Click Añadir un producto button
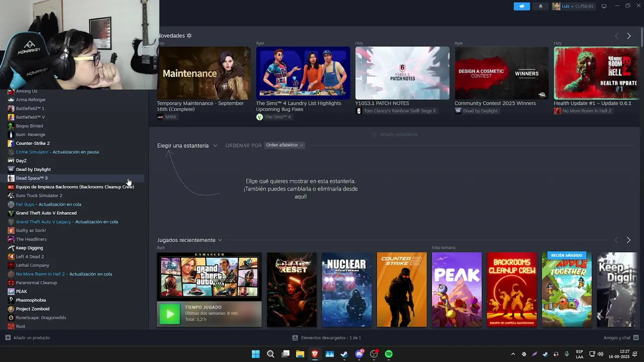Viewport: 644px width, 362px height. [27, 338]
